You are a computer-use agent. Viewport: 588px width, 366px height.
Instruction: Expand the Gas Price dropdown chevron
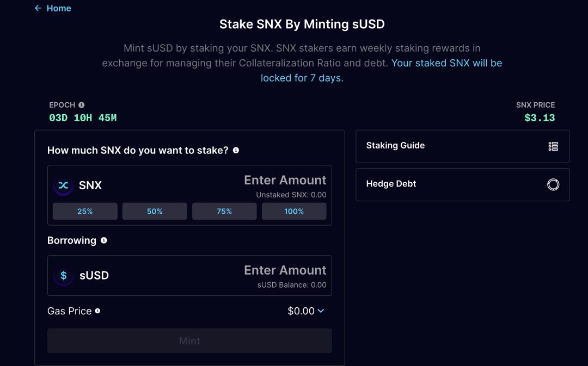click(x=321, y=311)
